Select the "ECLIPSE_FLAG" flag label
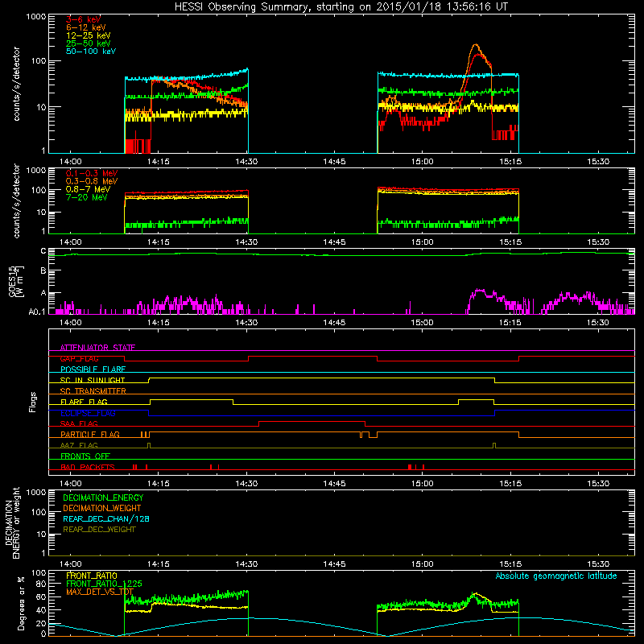Image resolution: width=644 pixels, height=644 pixels. [88, 413]
